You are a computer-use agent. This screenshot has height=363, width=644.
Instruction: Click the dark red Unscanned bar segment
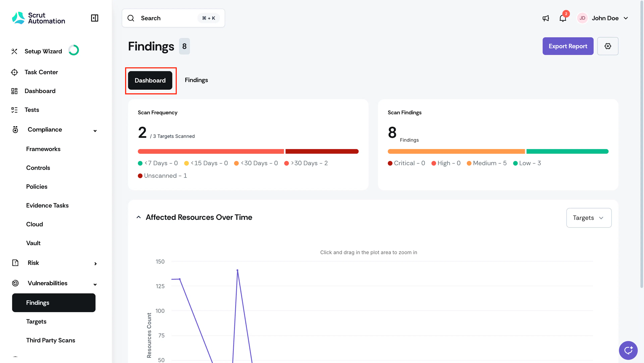322,151
